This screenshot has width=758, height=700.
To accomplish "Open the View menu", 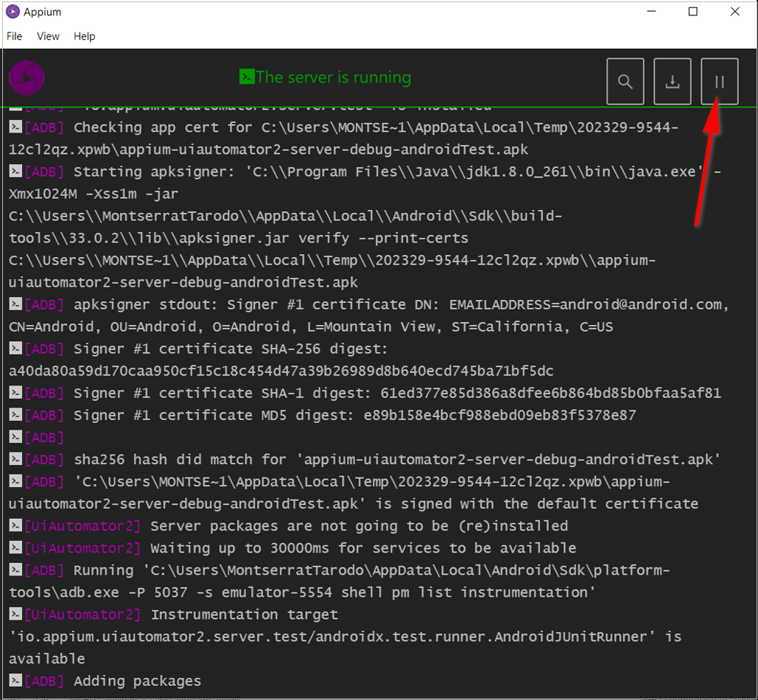I will point(48,36).
